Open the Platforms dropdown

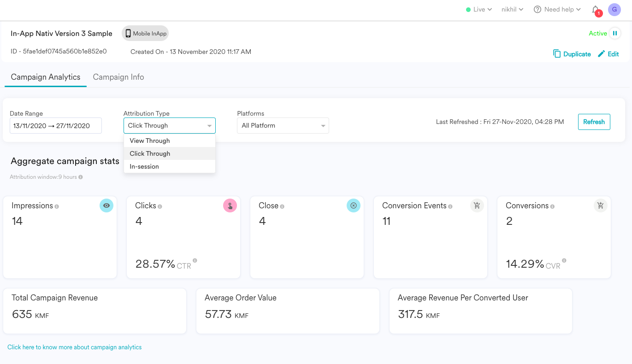[283, 126]
